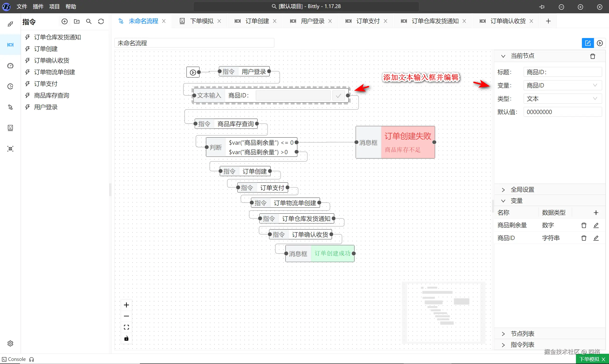
Task: Click the blue edit mode icon
Action: pos(588,43)
